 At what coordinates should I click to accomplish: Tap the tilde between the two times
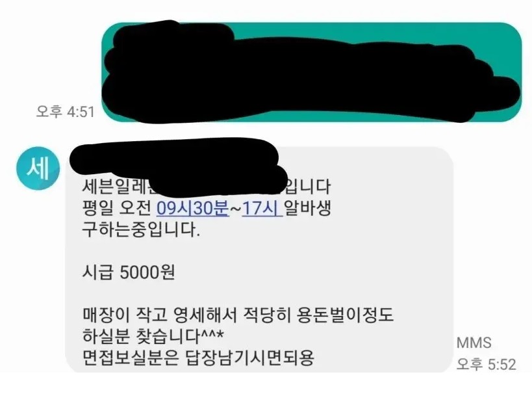coord(235,209)
